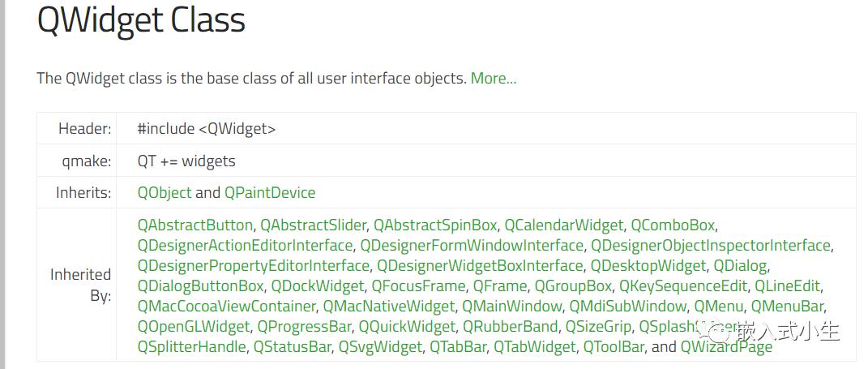The height and width of the screenshot is (369, 868).
Task: Click the QTabWidget link
Action: point(535,347)
